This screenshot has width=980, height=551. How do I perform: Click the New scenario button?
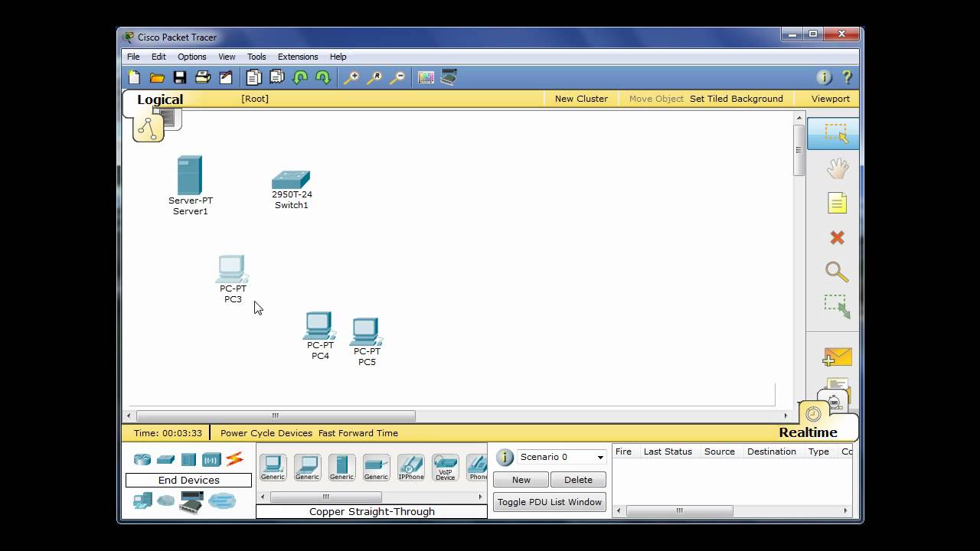pos(521,480)
